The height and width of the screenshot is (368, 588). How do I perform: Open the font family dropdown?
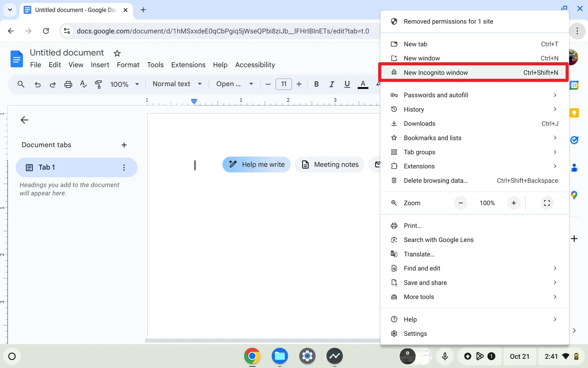[x=234, y=84]
